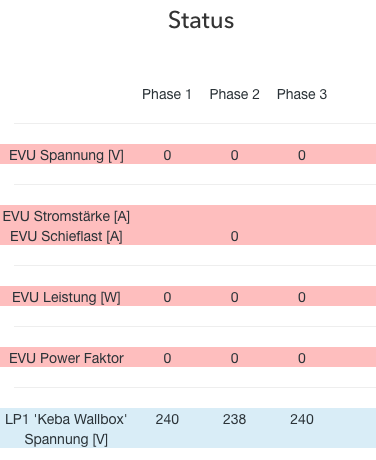Image resolution: width=376 pixels, height=460 pixels.
Task: Click the EVU Schieflast [A] label
Action: tap(66, 236)
